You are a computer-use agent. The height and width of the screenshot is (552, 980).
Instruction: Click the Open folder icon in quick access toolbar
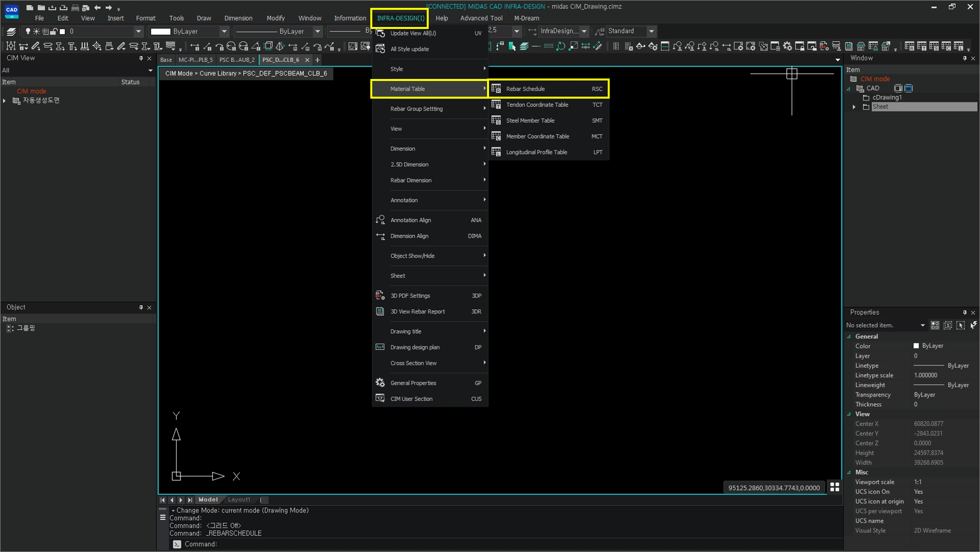tap(41, 7)
